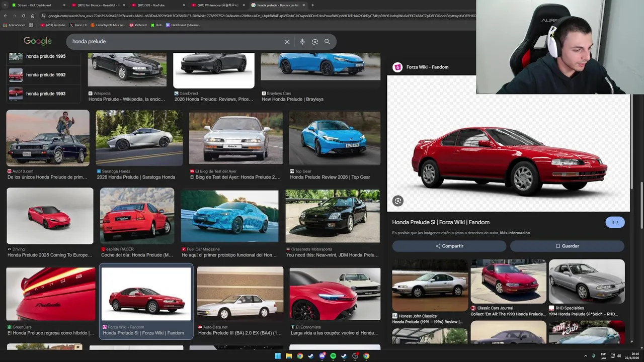This screenshot has width=644, height=362.
Task: Open the Fuel Car Magazine prototype thumbnail
Action: [229, 216]
